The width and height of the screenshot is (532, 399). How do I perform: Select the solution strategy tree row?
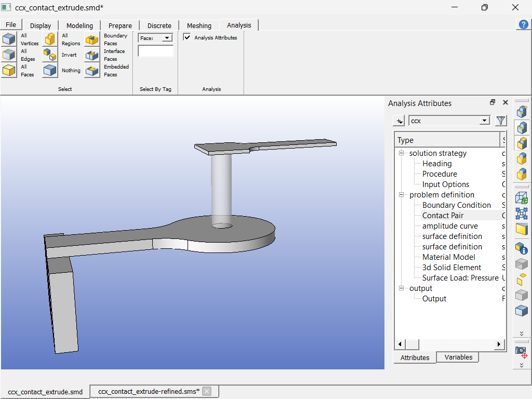click(x=437, y=153)
